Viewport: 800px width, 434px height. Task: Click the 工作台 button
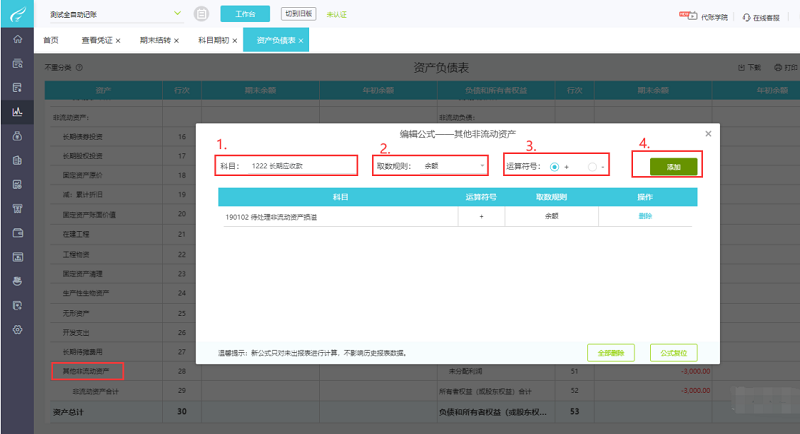pos(245,14)
